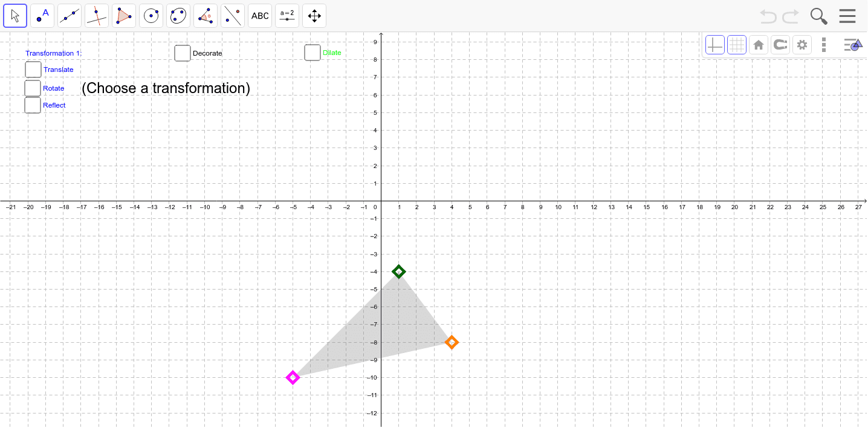Select the Move arrow tool
This screenshot has width=868, height=428.
pyautogui.click(x=15, y=16)
